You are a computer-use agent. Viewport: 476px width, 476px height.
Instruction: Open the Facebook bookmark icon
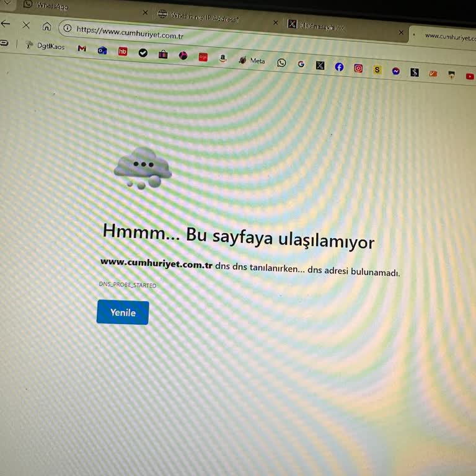pyautogui.click(x=339, y=67)
